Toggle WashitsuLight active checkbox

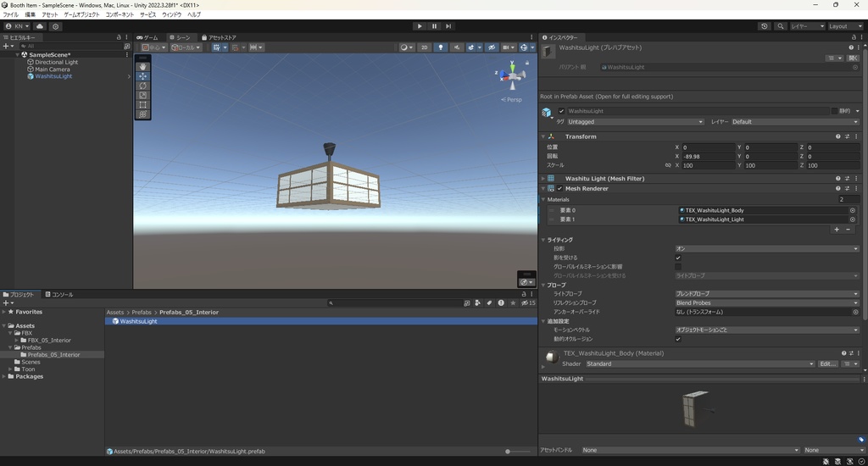pos(561,111)
